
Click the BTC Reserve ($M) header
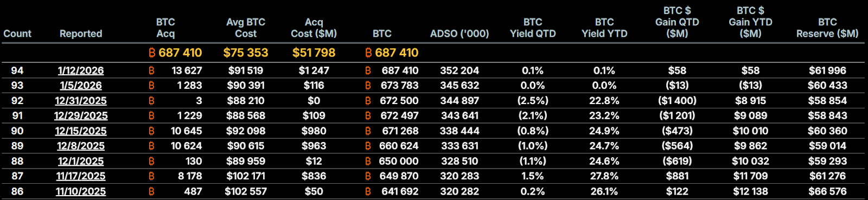[x=827, y=28]
